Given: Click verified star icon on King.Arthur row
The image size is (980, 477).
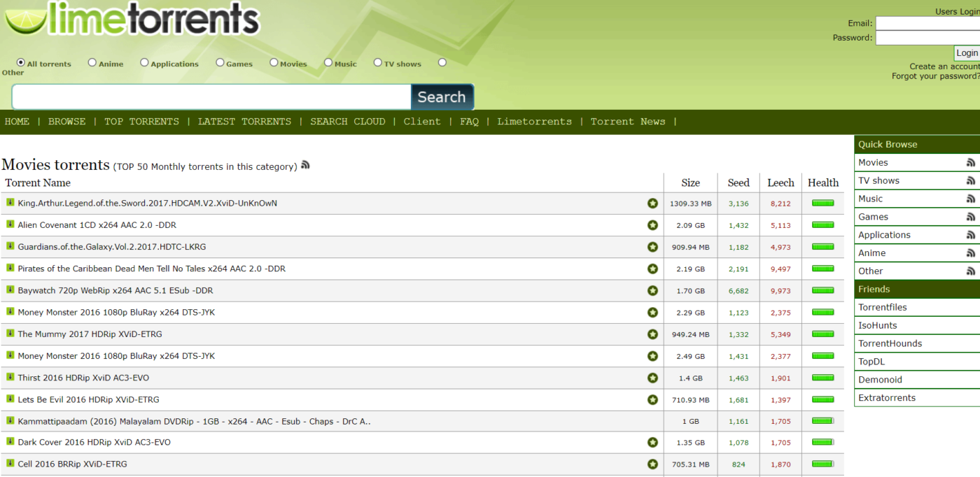Looking at the screenshot, I should point(652,204).
